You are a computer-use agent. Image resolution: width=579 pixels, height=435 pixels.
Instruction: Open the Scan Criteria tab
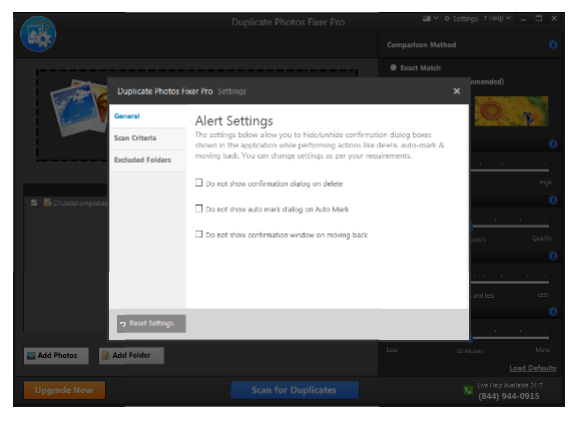tap(148, 138)
